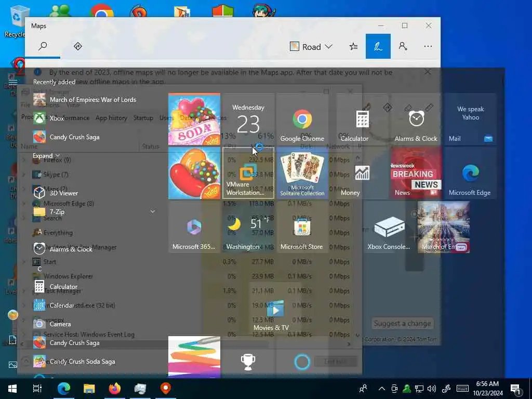Open the Wednesday 23 calendar tile
532x399 pixels.
(248, 119)
